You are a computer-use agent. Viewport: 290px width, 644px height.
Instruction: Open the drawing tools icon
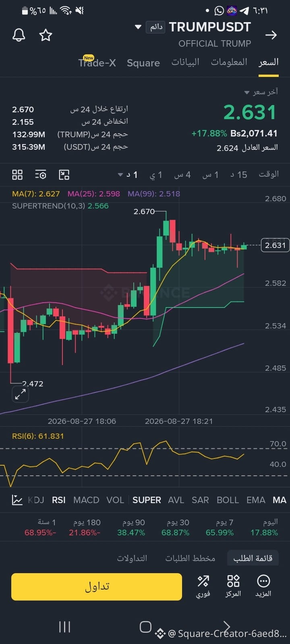point(64,175)
